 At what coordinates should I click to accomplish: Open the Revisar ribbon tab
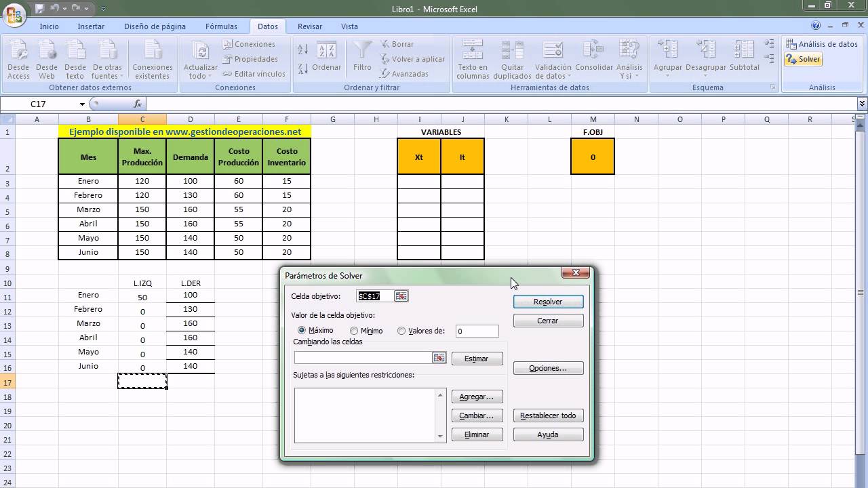[310, 26]
